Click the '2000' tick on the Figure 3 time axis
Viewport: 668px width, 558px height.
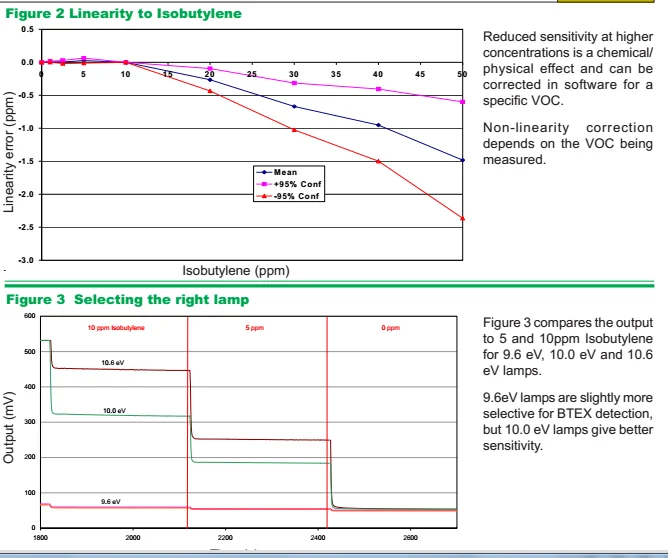133,538
